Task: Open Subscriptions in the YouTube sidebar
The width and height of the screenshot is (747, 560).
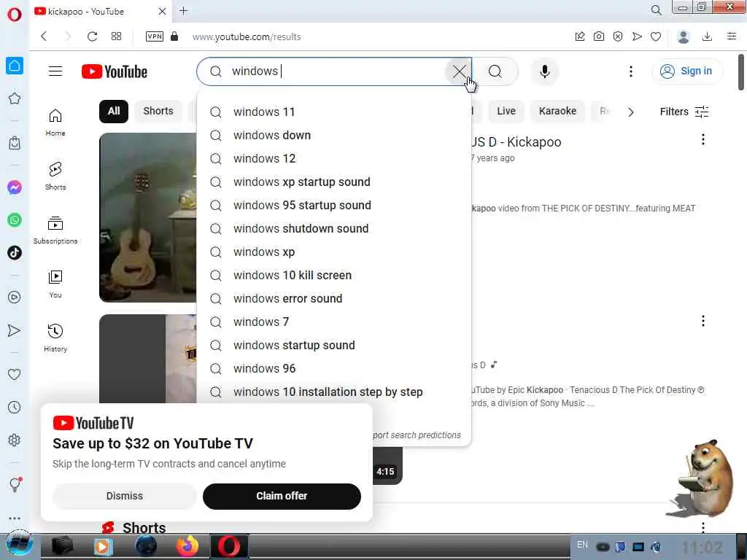Action: (x=55, y=230)
